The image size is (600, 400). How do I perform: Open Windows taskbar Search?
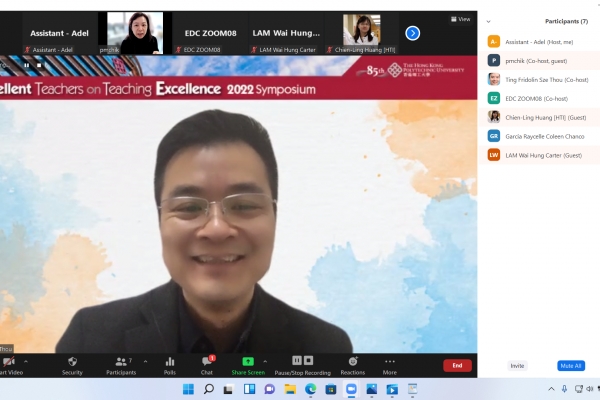point(209,389)
